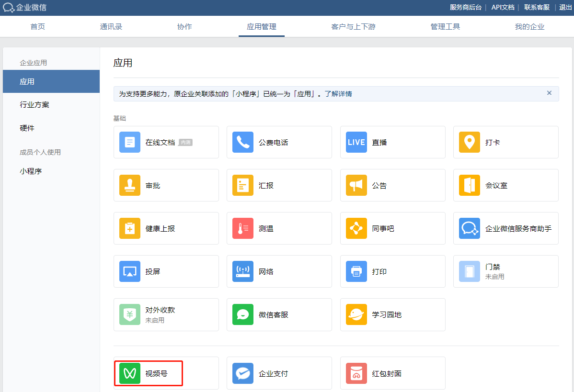Open the 学习园地 planet icon
The height and width of the screenshot is (392, 574).
[x=356, y=314]
